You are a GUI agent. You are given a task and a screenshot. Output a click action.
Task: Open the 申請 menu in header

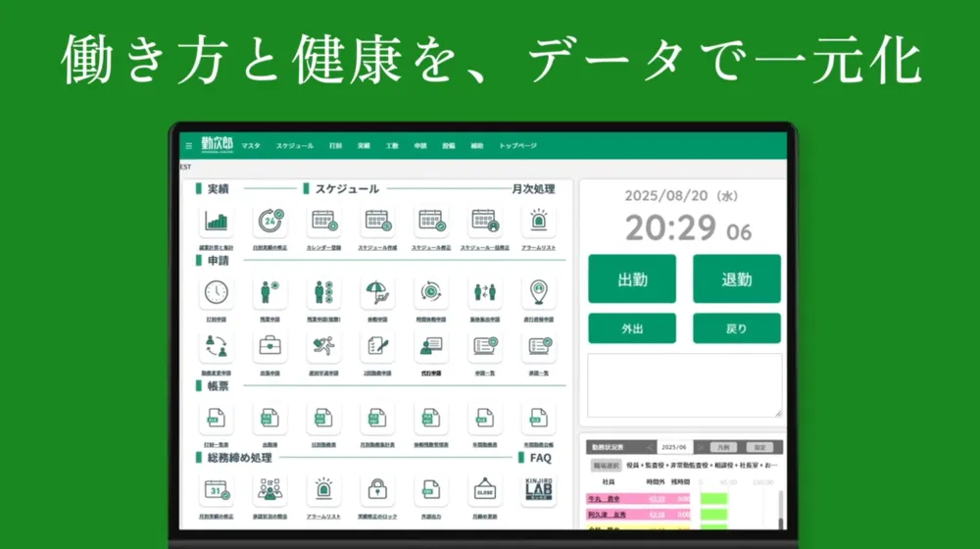[420, 146]
